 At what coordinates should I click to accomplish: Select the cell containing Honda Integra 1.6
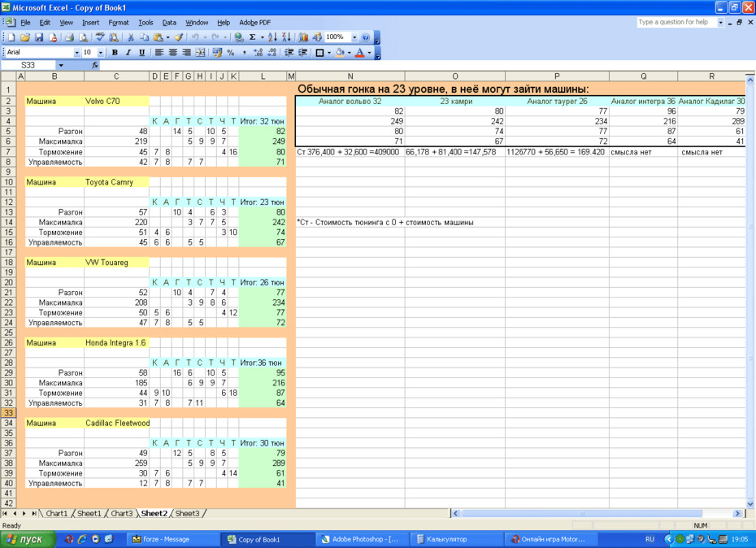tap(116, 343)
